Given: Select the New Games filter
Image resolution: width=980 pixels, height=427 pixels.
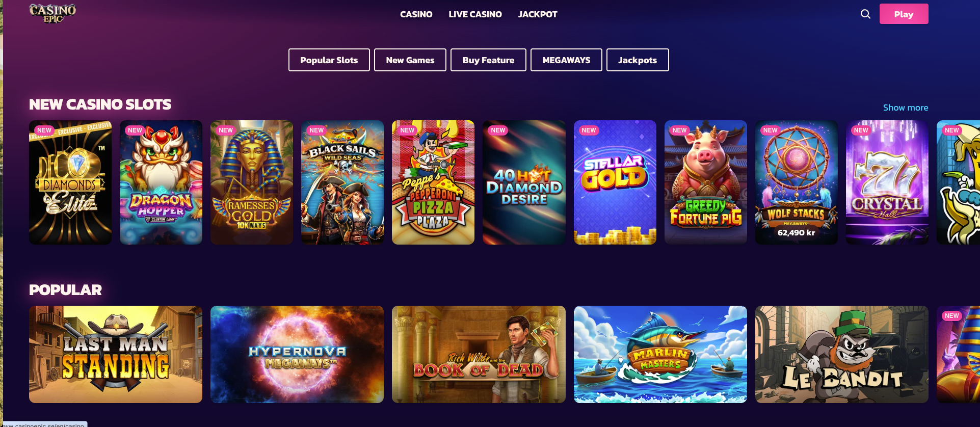Looking at the screenshot, I should tap(410, 60).
